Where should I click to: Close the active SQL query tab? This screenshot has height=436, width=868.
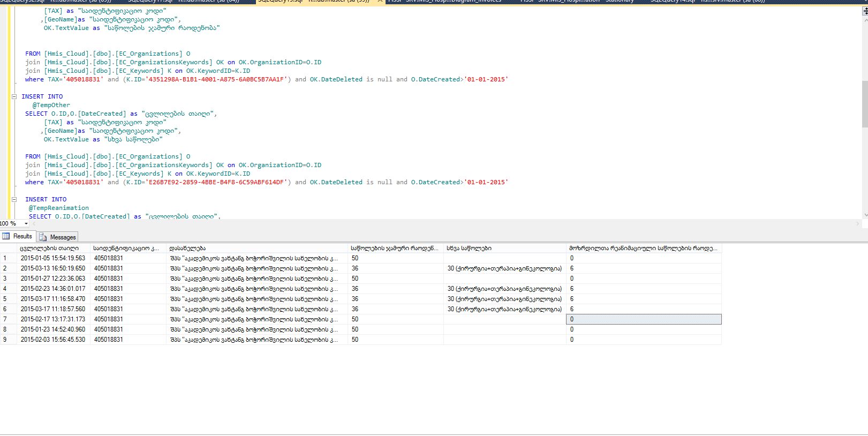[380, 2]
